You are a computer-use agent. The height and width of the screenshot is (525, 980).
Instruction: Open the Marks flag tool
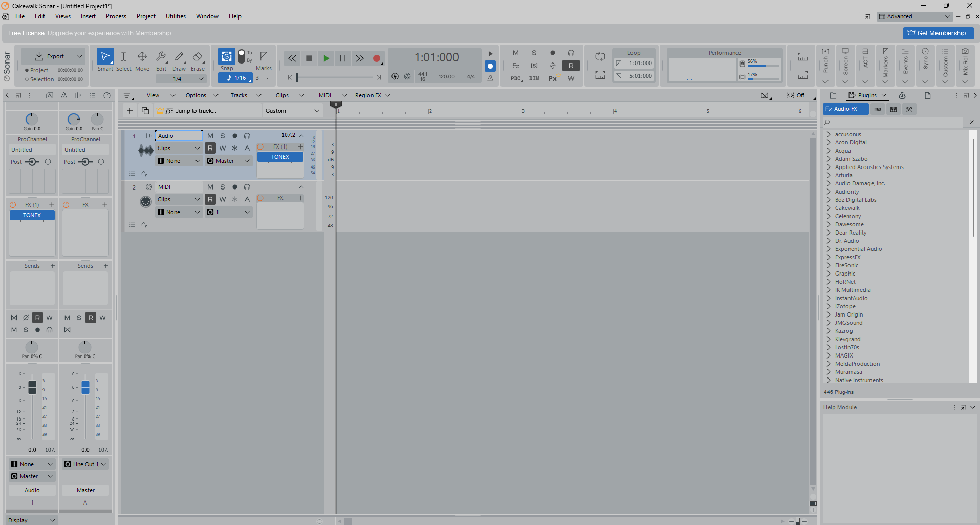[264, 60]
